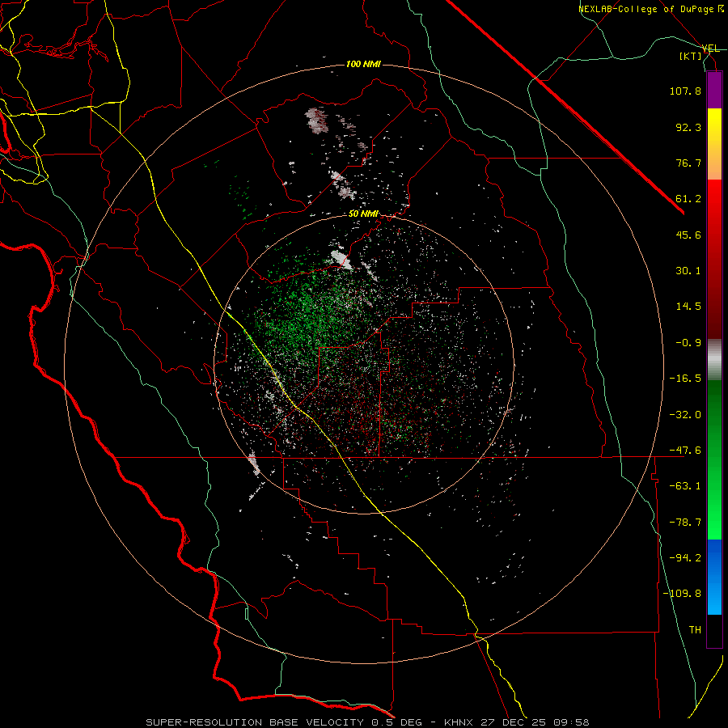
Task: Click the -63.1 velocity scale value
Action: point(685,486)
